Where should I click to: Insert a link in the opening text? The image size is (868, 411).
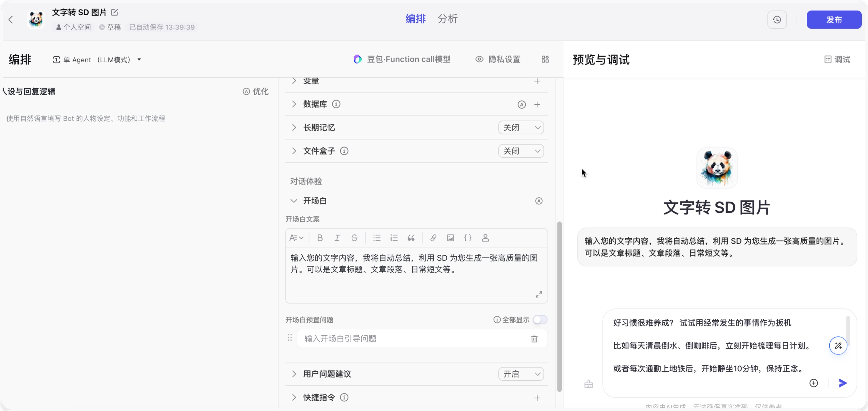tap(433, 238)
